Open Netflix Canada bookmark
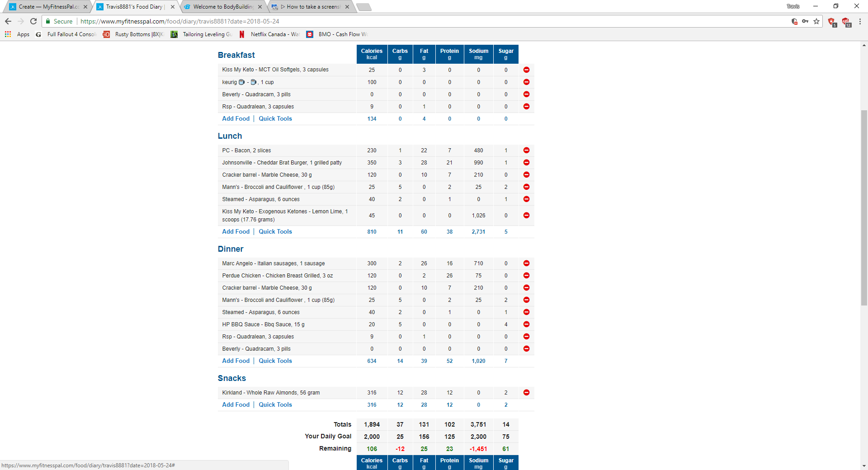 [269, 34]
